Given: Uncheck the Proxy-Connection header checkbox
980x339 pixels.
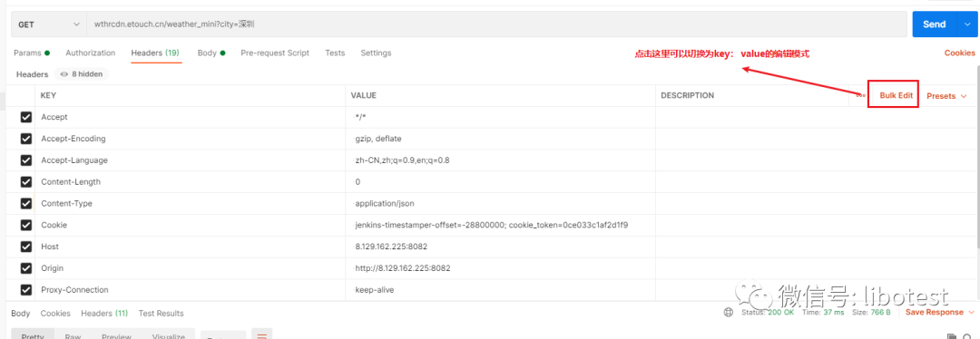Looking at the screenshot, I should click(26, 290).
